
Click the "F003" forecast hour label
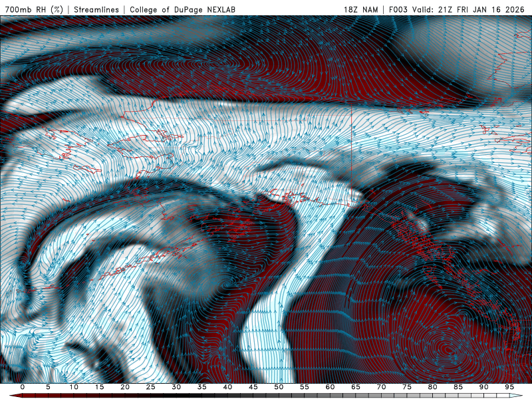pos(398,10)
